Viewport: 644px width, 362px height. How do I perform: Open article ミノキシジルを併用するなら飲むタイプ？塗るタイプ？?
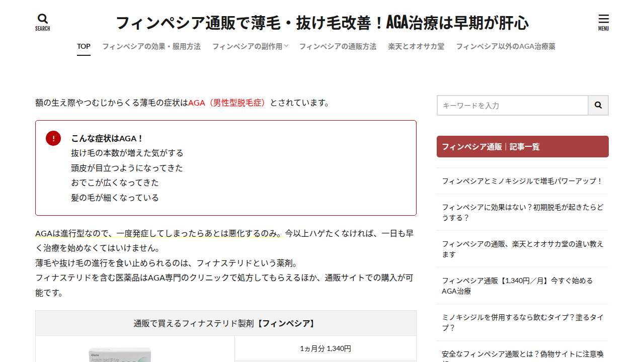(x=522, y=322)
